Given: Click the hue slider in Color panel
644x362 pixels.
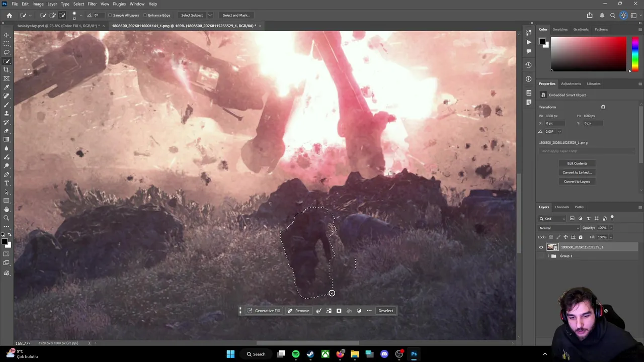Looking at the screenshot, I should 635,54.
